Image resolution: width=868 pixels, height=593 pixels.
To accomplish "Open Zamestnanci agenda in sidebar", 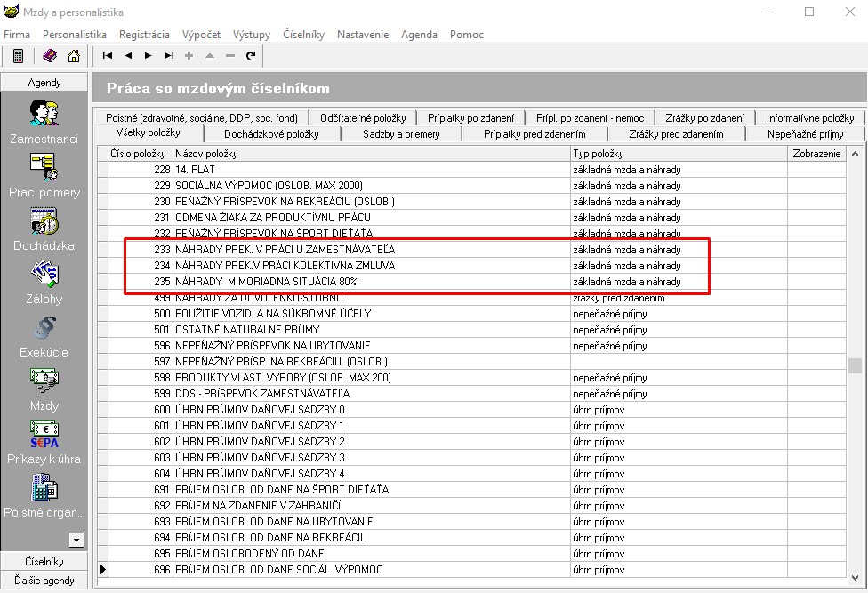I will tap(44, 122).
